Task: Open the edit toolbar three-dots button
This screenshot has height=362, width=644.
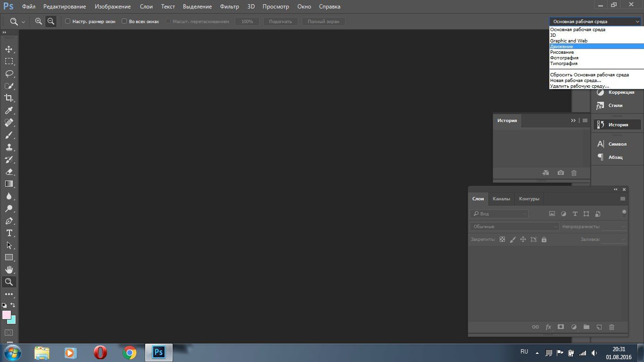Action: pos(9,294)
